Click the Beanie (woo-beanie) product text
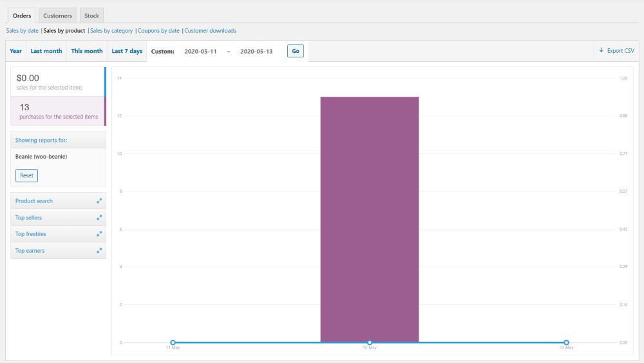This screenshot has width=644, height=363. click(41, 157)
